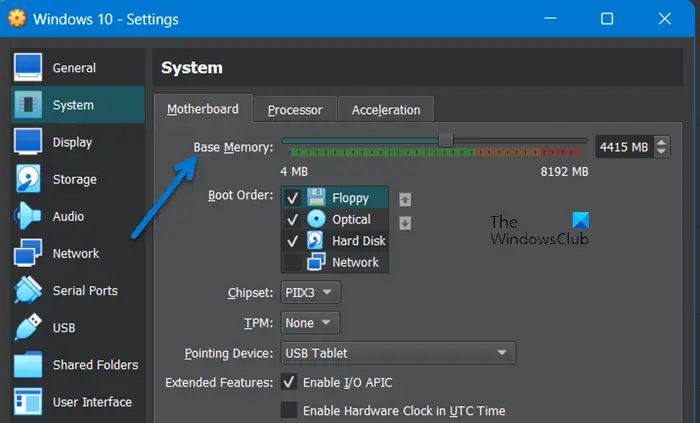Click the Optical disc icon in Boot Order
This screenshot has height=423, width=700.
tap(316, 219)
